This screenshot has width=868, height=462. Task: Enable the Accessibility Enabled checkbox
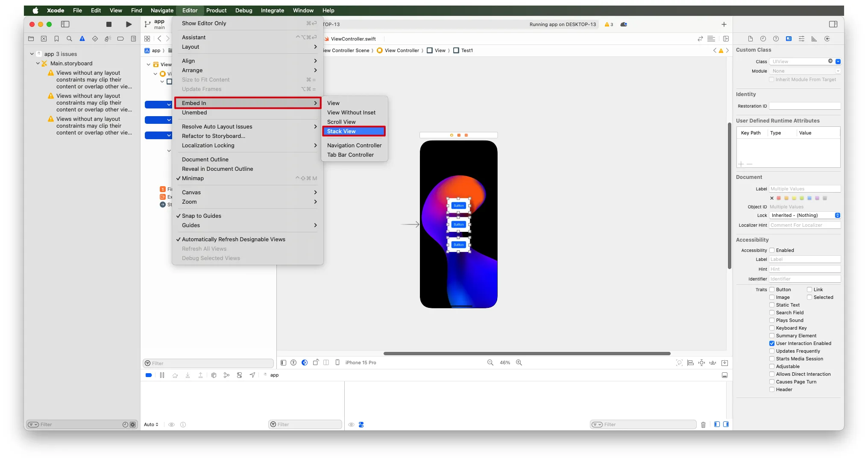pos(772,250)
